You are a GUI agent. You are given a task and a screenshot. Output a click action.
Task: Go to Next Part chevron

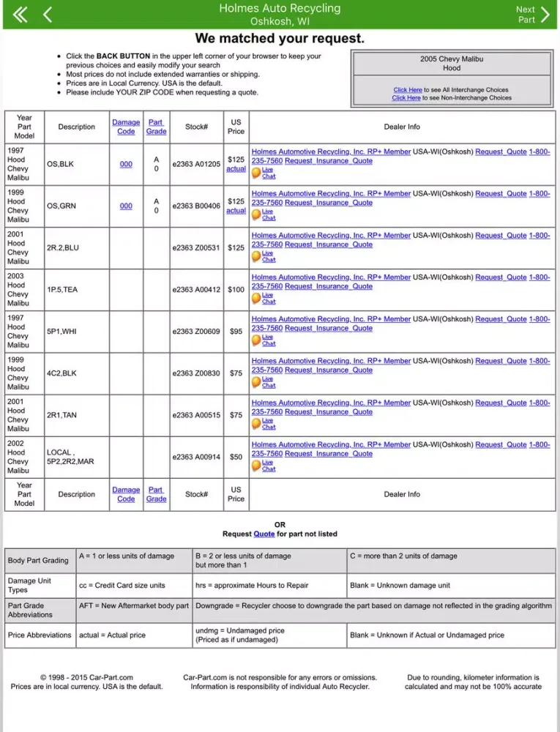[545, 15]
